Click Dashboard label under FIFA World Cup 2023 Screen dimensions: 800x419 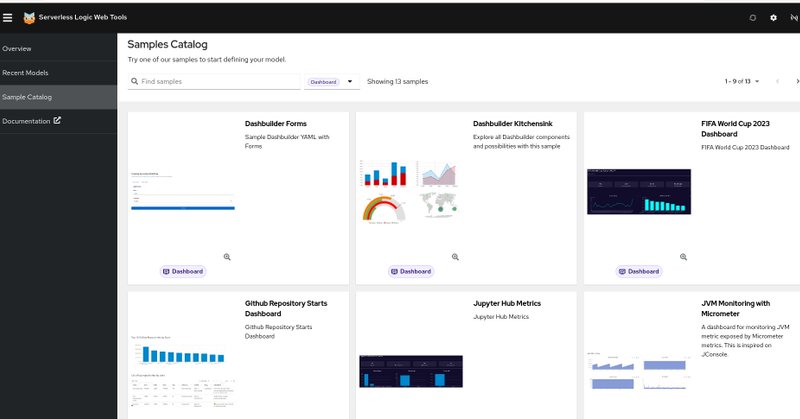tap(639, 272)
